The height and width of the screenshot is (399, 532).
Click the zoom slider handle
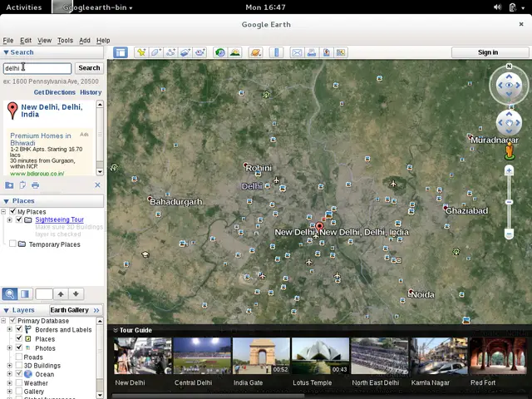(x=509, y=202)
